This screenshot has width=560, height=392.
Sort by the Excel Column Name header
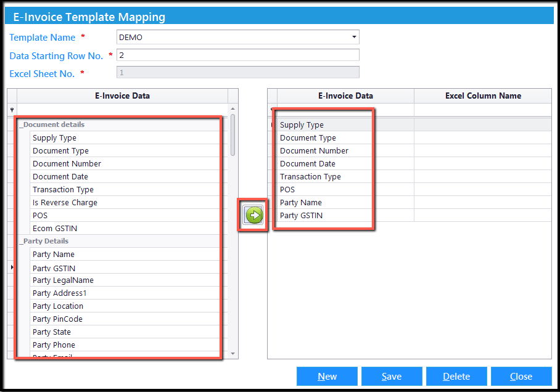[x=482, y=95]
